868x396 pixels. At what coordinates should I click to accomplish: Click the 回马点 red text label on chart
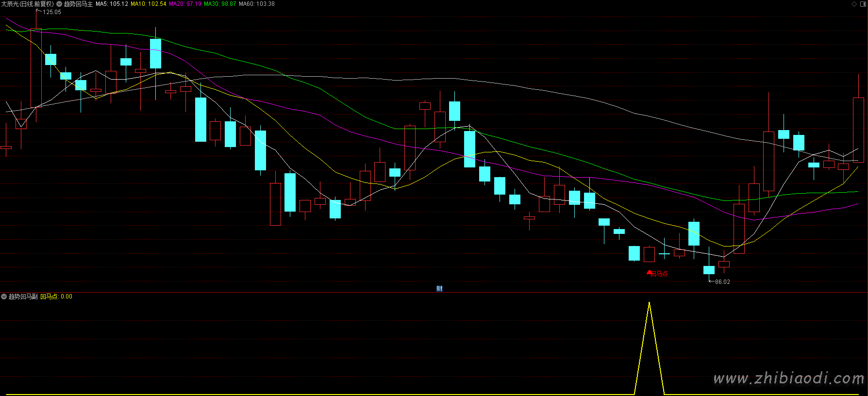[x=660, y=274]
